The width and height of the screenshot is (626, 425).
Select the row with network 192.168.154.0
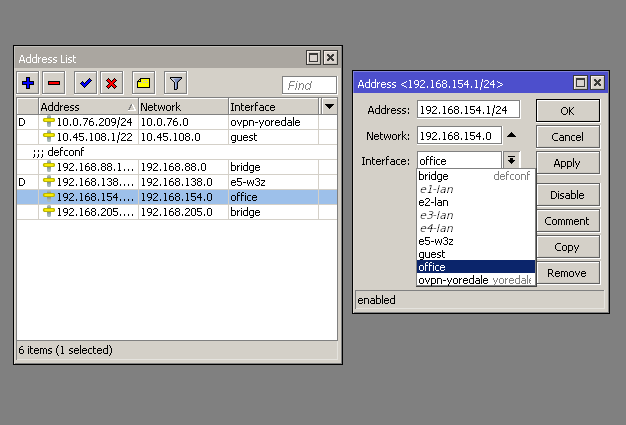click(177, 197)
